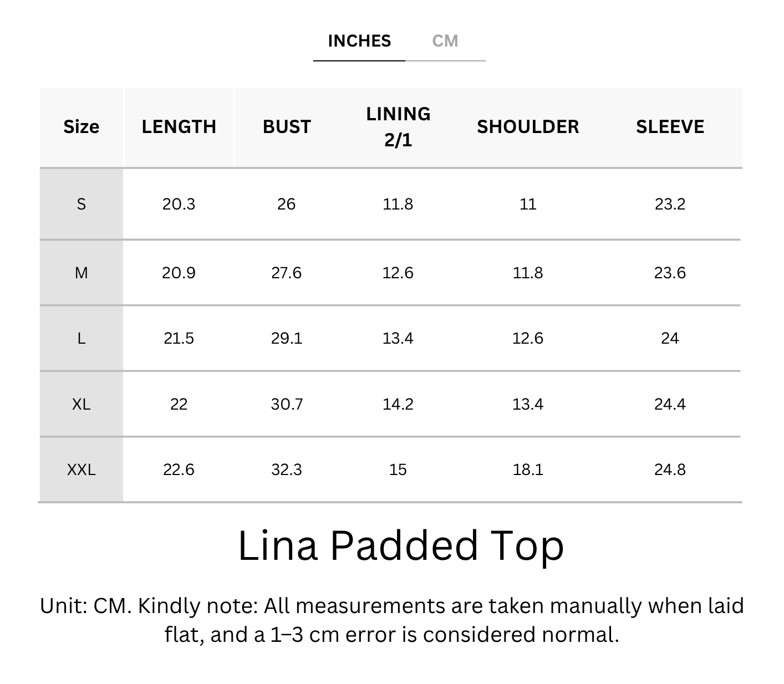Select the L size row label

81,338
